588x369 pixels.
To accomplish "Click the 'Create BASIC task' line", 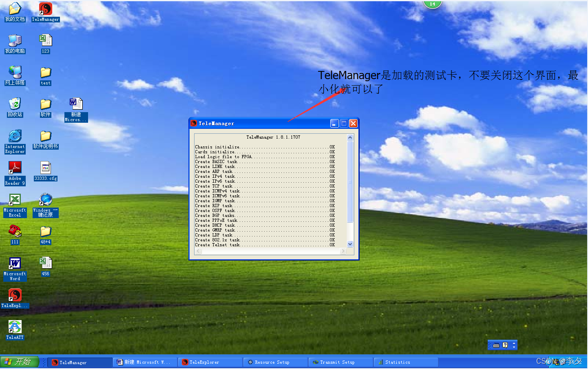I will click(x=265, y=162).
